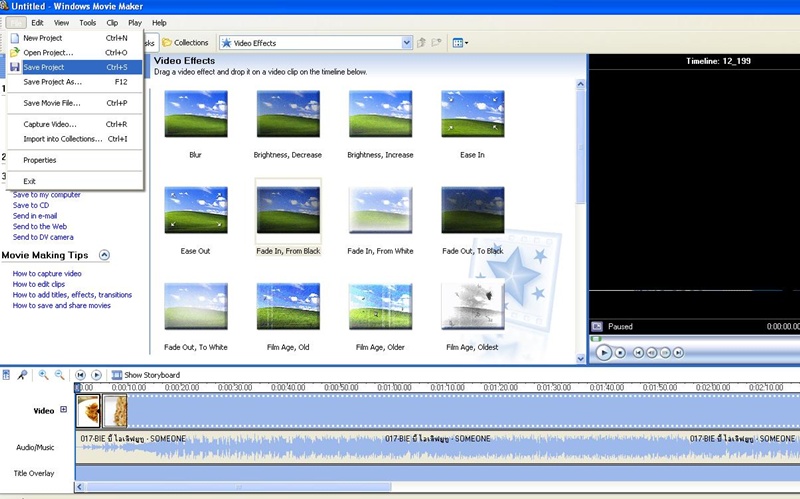The image size is (800, 499).
Task: Click the effects pane scroll down arrow
Action: click(x=580, y=359)
